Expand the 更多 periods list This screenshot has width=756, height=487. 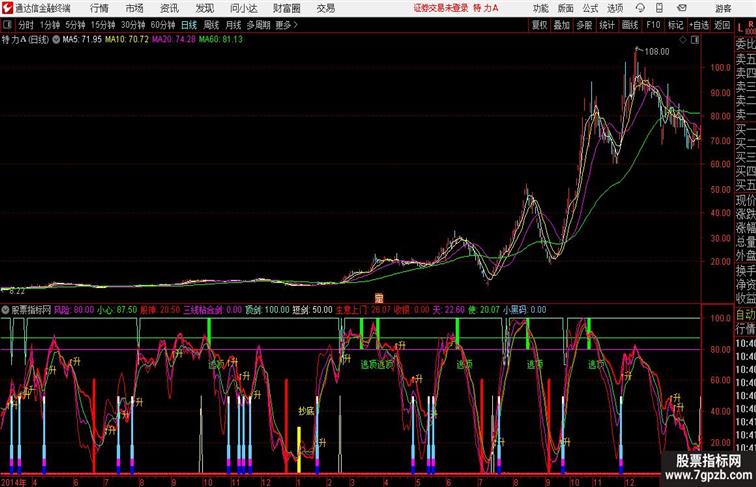287,25
